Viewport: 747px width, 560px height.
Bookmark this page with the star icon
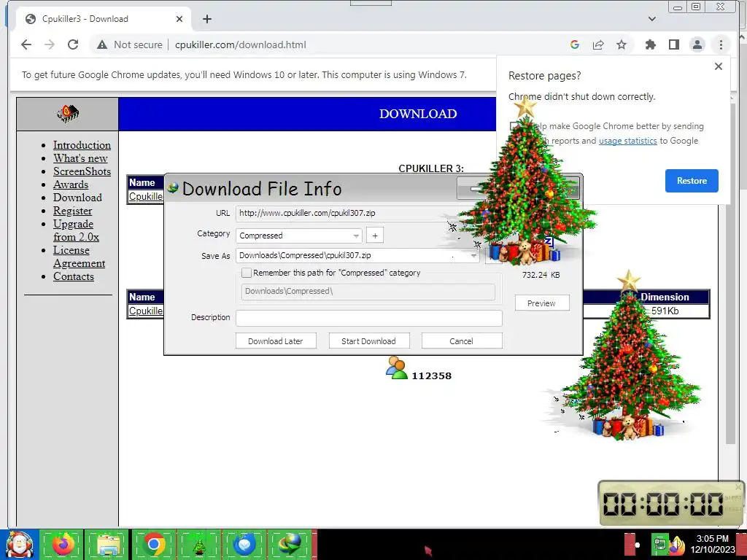[622, 44]
